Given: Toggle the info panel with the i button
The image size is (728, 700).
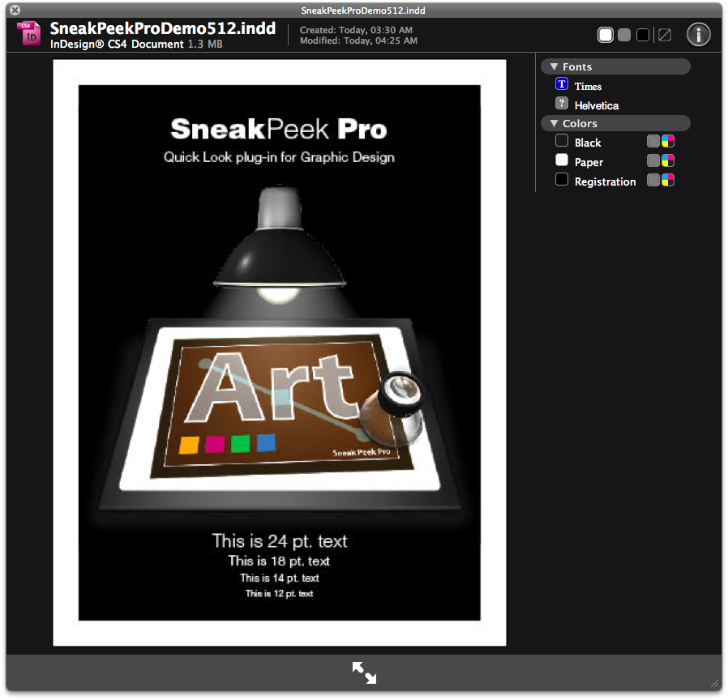Looking at the screenshot, I should [699, 34].
